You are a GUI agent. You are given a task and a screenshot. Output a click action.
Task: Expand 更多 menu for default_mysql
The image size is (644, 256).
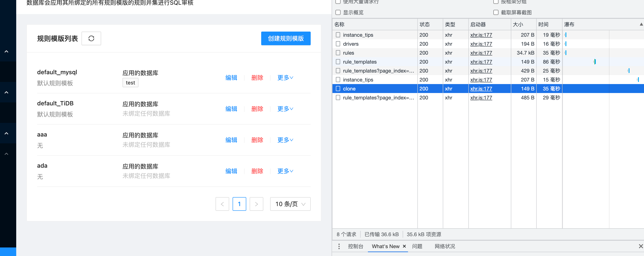[x=285, y=77]
